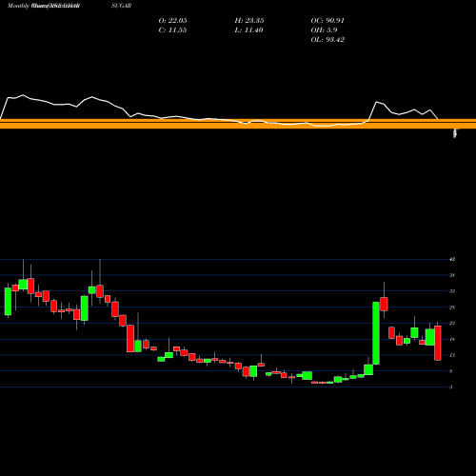The height and width of the screenshot is (476, 476).
Task: Click price axis label 42
Action: coord(452,259)
